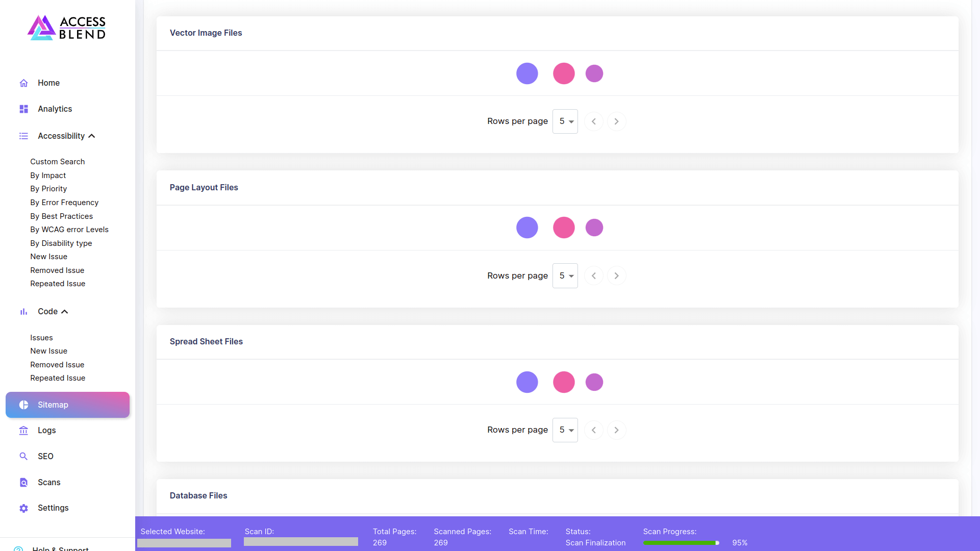980x551 pixels.
Task: Click the Scan Finalization status text
Action: click(595, 543)
